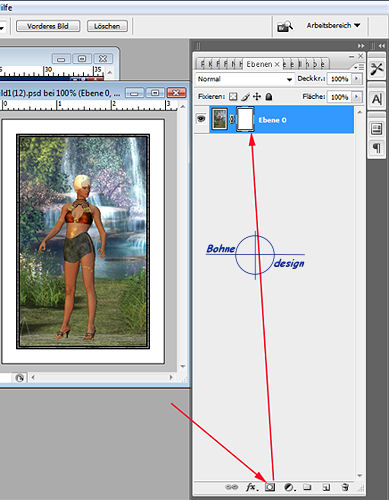Open the fx layer style menu
389x500 pixels.
(252, 487)
